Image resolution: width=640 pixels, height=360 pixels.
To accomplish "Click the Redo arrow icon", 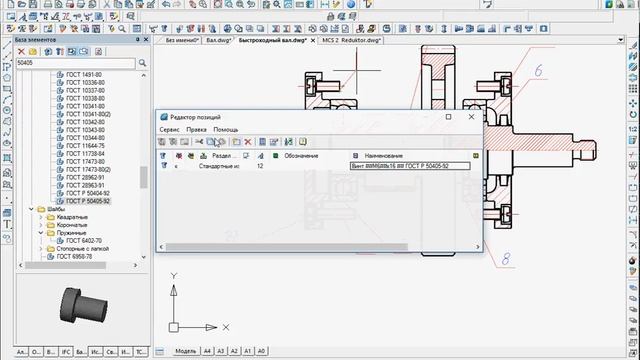I will pos(177,4).
